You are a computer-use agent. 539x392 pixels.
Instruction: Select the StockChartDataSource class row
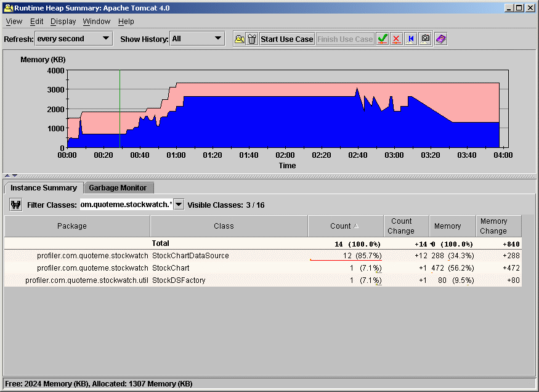[x=190, y=256]
